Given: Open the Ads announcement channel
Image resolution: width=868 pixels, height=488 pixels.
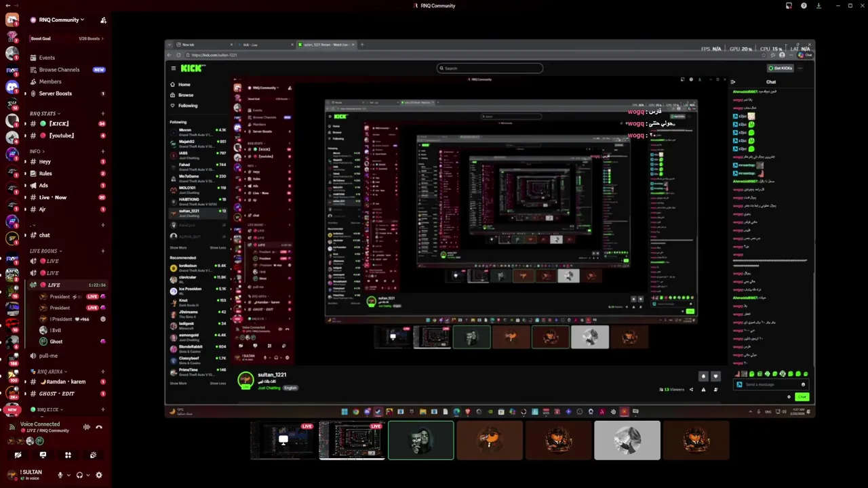Looking at the screenshot, I should [x=66, y=186].
